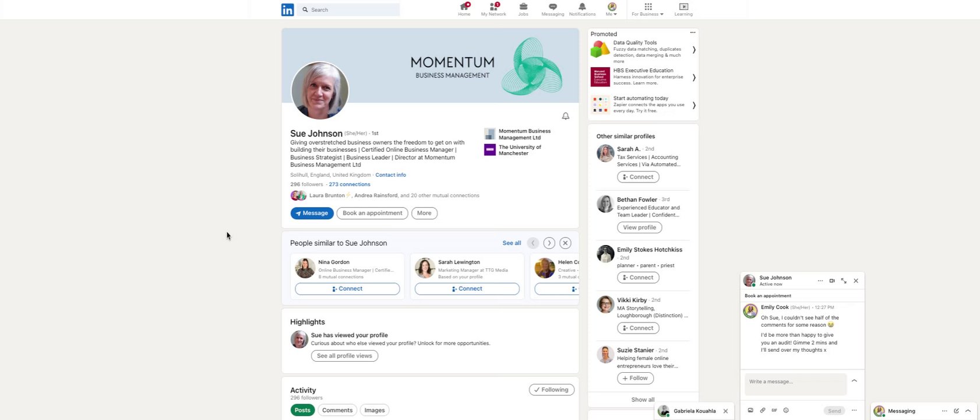Open the LinkedIn home logo
980x420 pixels.
click(287, 9)
